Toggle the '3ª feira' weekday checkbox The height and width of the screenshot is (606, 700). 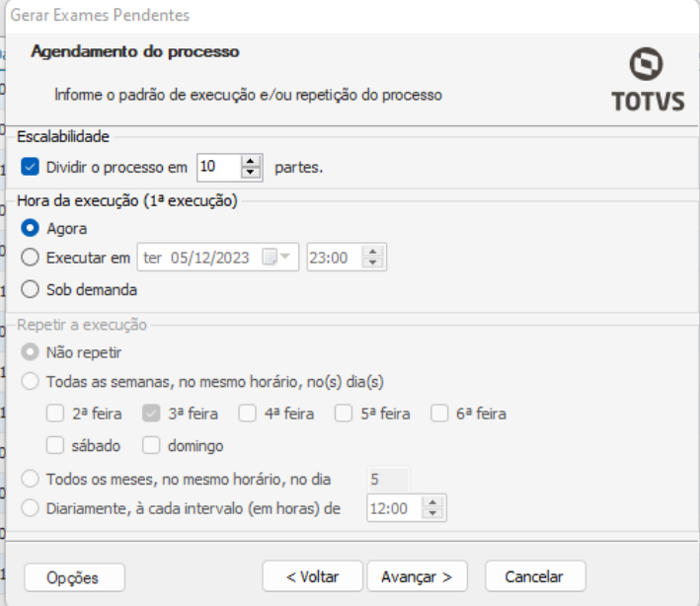click(x=152, y=414)
